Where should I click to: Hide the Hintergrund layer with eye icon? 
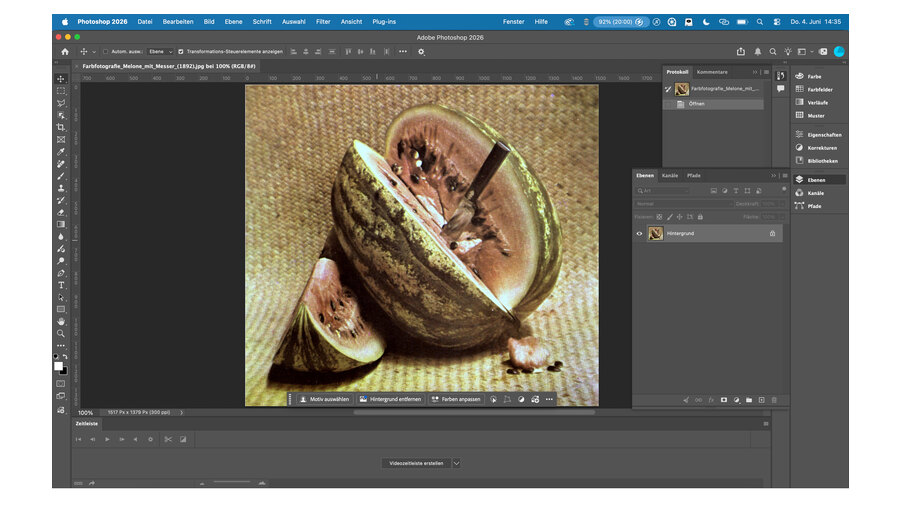point(639,233)
